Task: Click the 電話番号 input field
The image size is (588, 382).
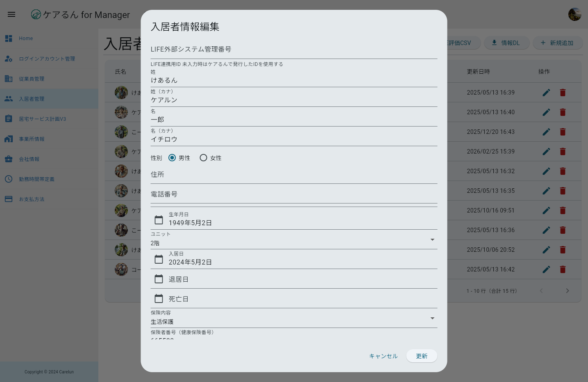Action: 294,194
